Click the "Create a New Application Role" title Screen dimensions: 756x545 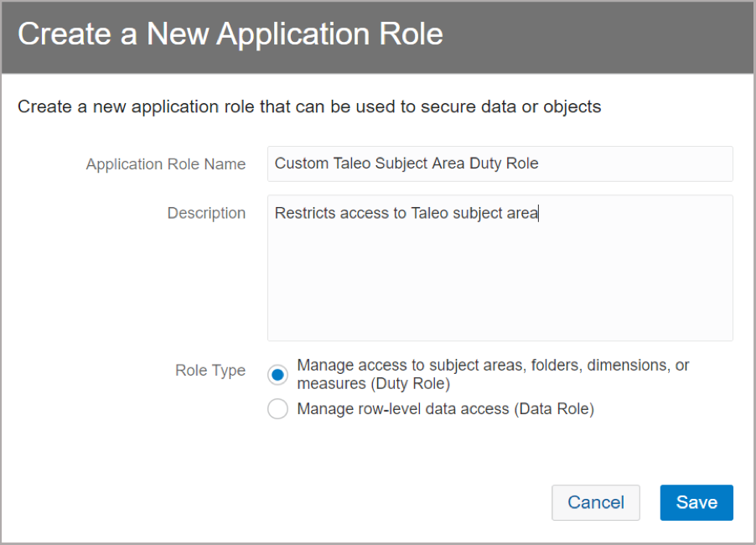(x=230, y=34)
